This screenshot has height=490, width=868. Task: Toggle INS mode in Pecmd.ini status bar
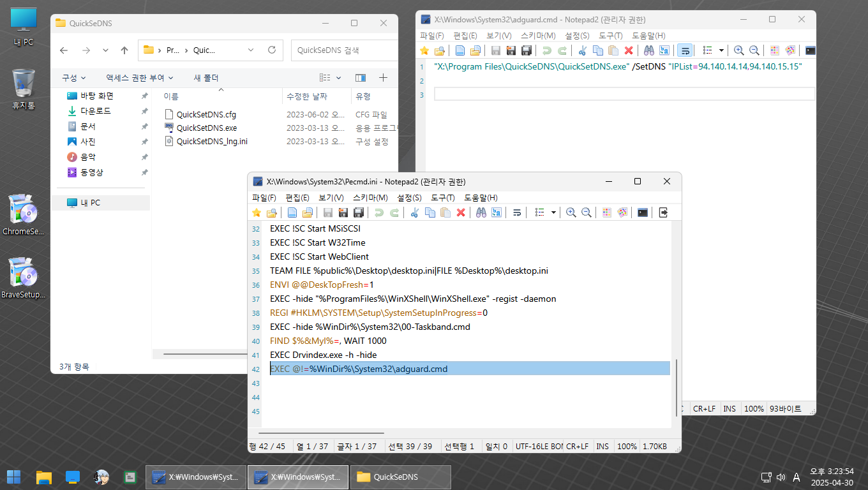pyautogui.click(x=602, y=447)
